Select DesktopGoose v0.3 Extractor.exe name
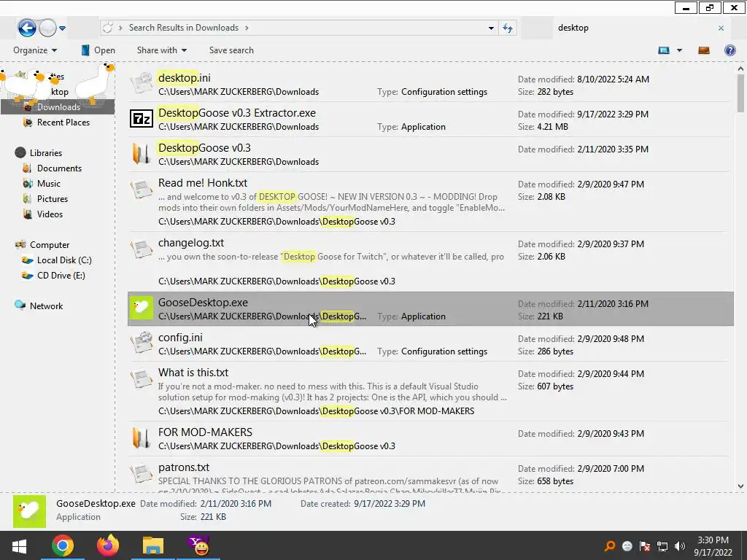 (x=237, y=113)
